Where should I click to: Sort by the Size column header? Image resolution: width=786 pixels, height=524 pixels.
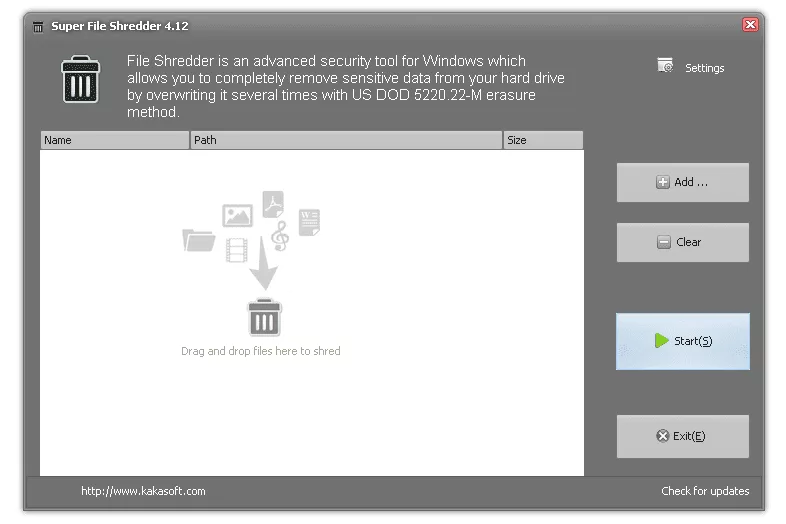coord(542,140)
